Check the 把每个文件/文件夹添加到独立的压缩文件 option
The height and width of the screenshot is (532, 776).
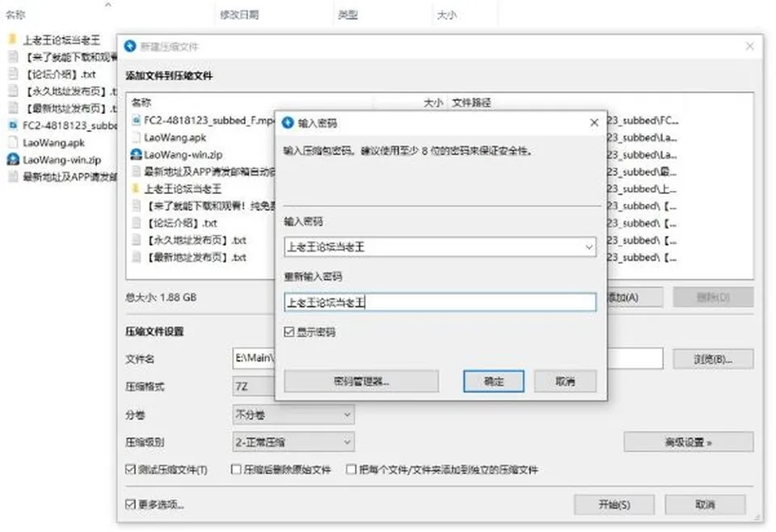coord(351,469)
